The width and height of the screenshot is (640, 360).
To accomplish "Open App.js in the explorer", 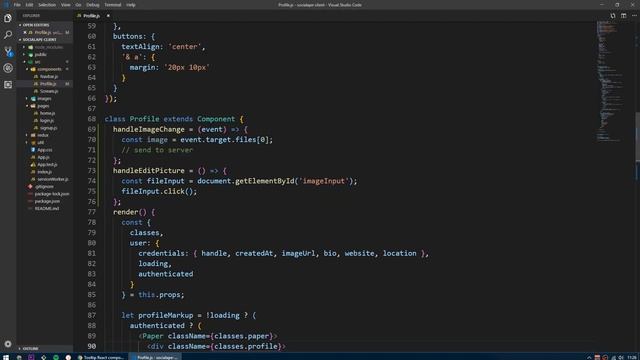I will [43, 157].
